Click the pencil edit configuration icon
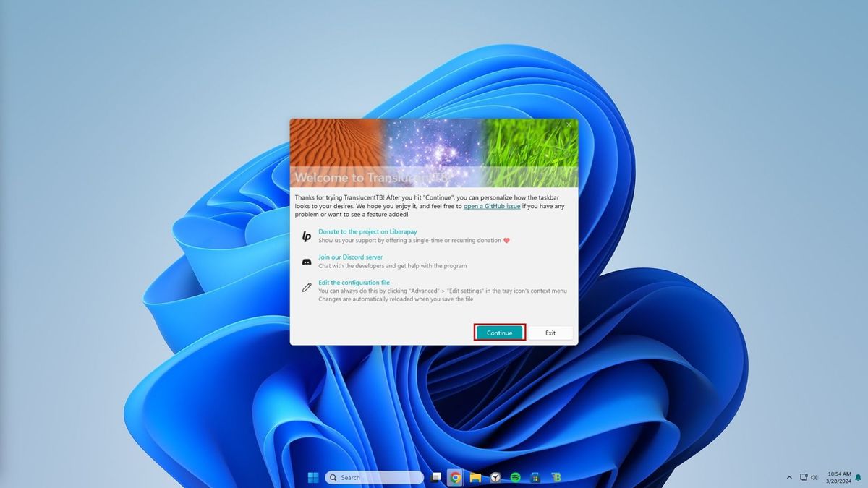 point(307,286)
